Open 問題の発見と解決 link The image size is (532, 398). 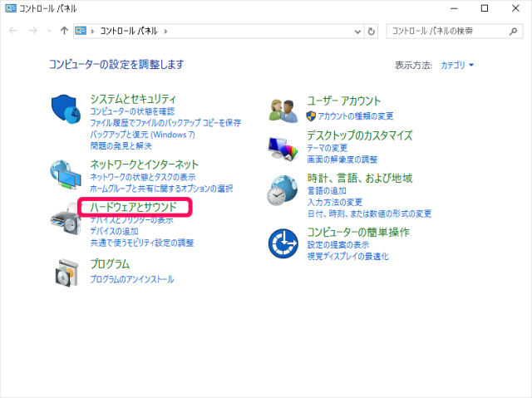coord(121,145)
